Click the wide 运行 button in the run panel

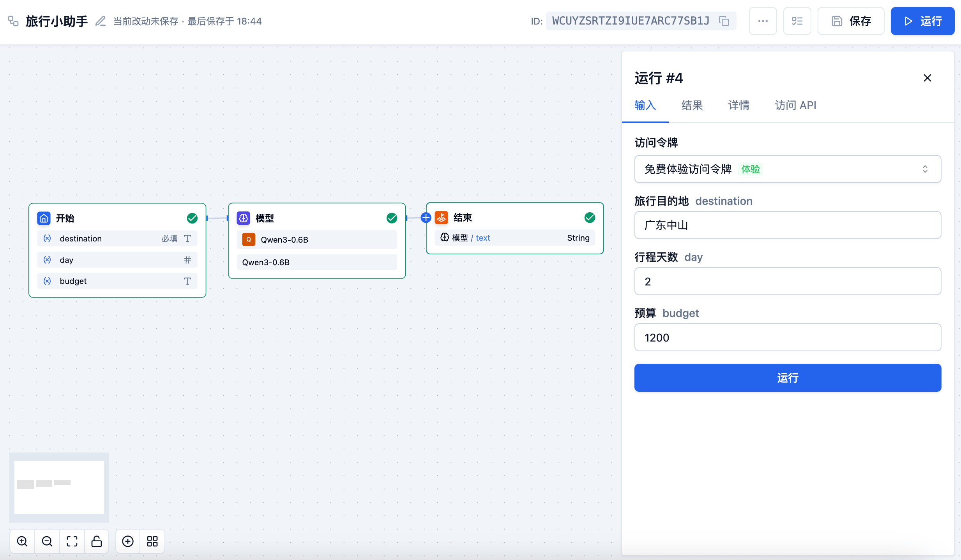788,378
